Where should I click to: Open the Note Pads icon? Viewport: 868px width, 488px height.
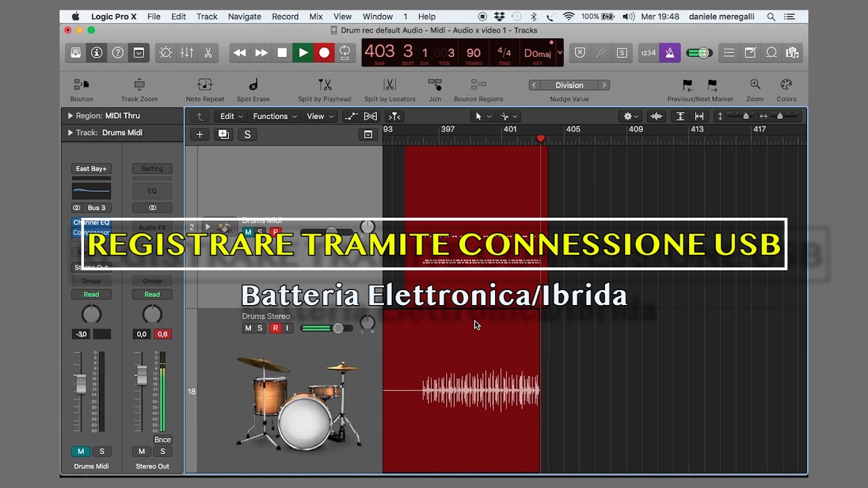tap(750, 52)
